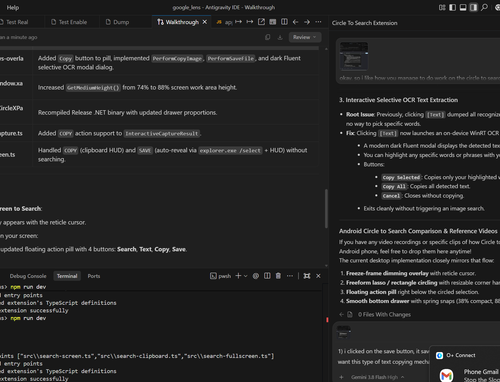The height and width of the screenshot is (382, 500).
Task: Kill terminal with the trash icon
Action: coord(278,276)
